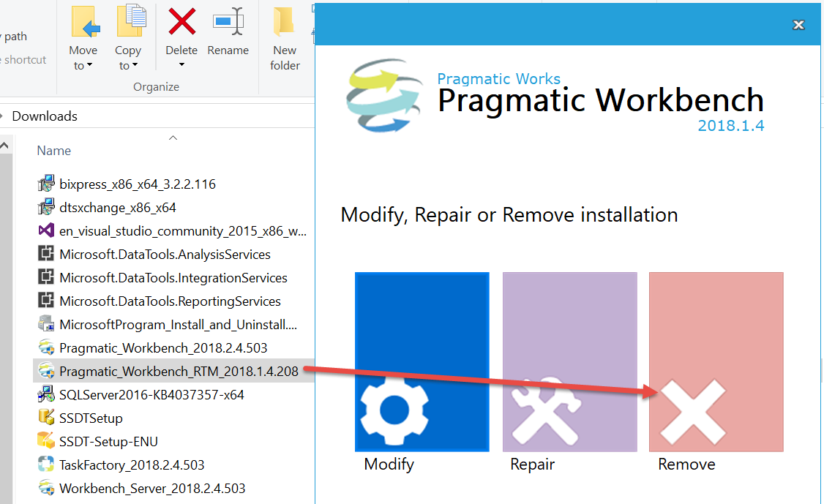Click the Repair tools tile
824x504 pixels.
pos(569,361)
